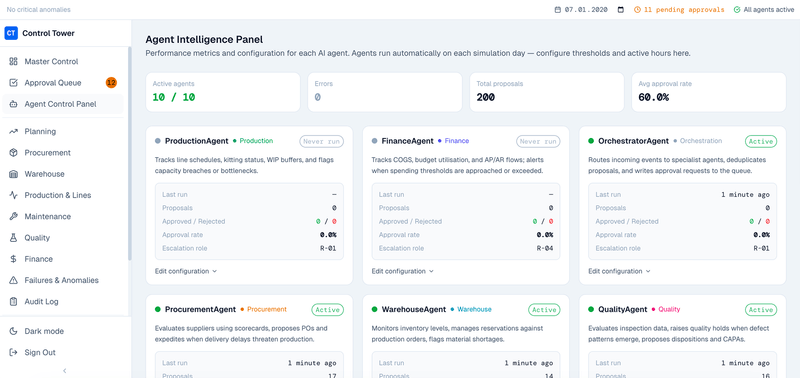Screen dimensions: 800x378
Task: Click the Failures & Anomalies warning icon
Action: pos(14,280)
